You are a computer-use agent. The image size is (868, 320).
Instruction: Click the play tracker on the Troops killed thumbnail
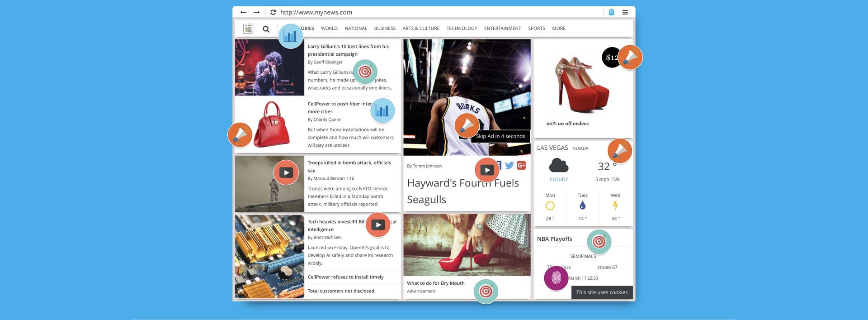286,172
